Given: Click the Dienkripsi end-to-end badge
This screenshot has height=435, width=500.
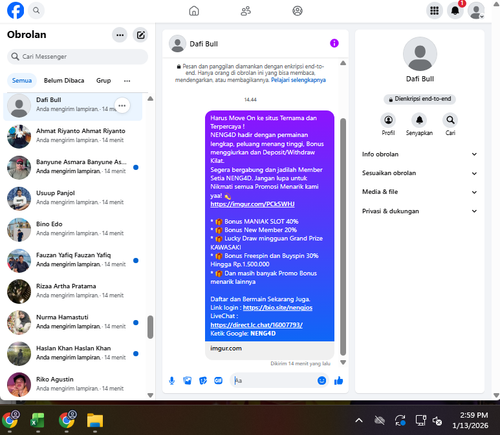Looking at the screenshot, I should (419, 99).
